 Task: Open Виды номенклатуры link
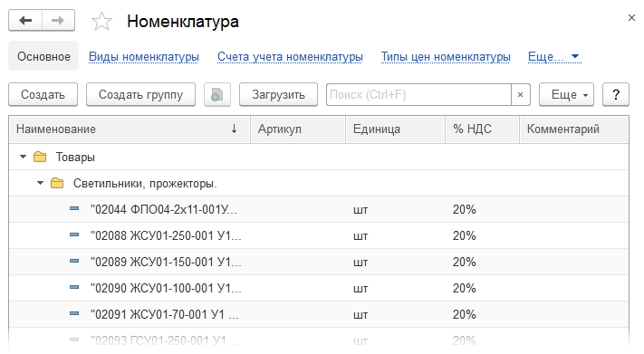144,57
